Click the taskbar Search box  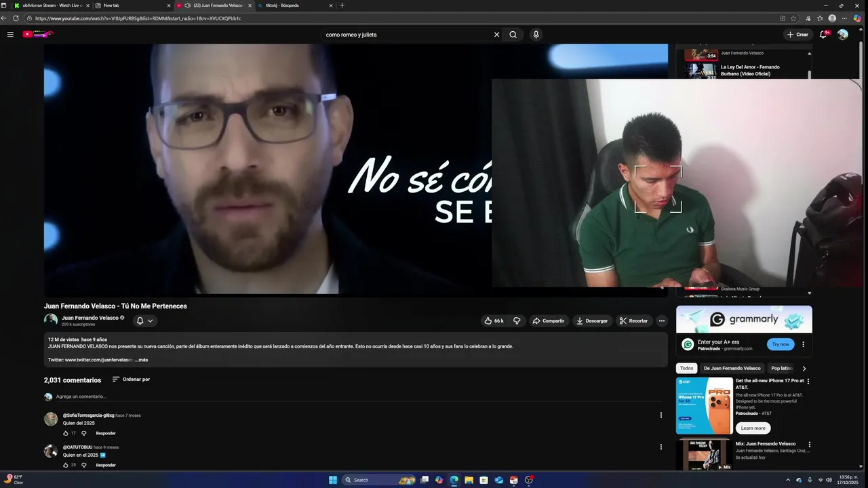point(378,480)
